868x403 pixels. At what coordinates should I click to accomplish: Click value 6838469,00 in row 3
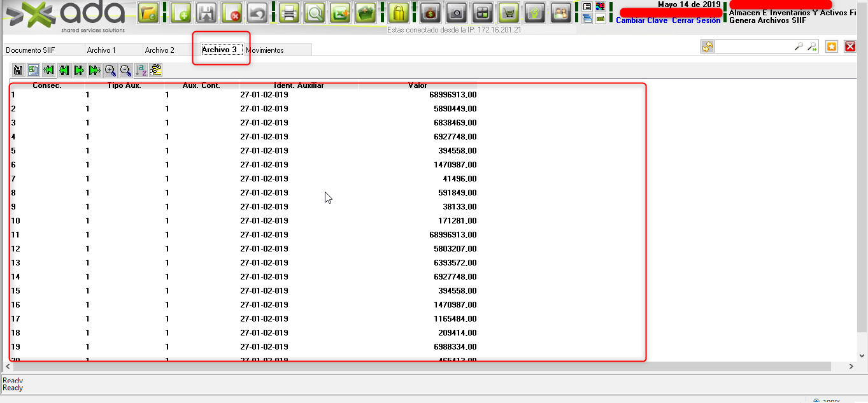[455, 123]
